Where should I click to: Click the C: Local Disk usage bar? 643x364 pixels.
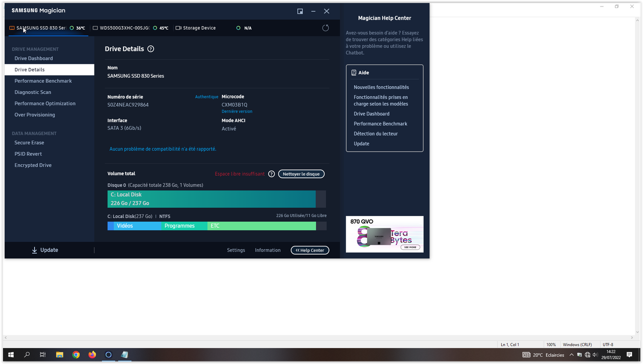tap(217, 199)
